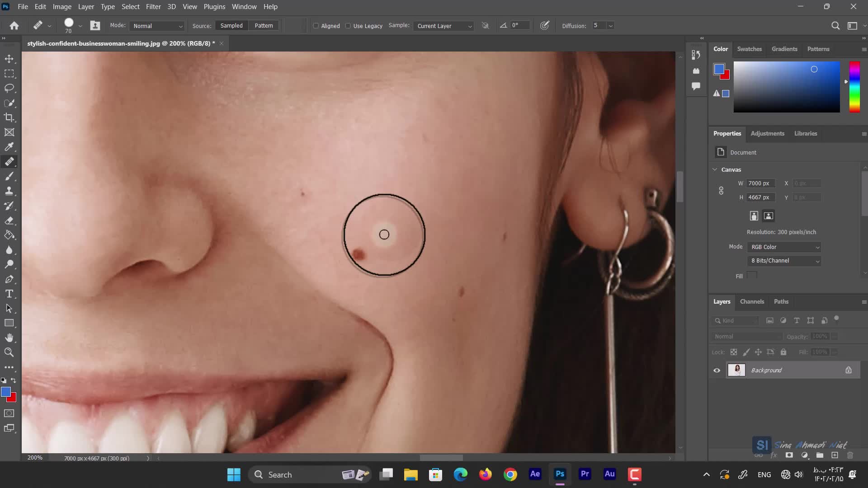Select the Move tool
Screen dimensions: 868x488
click(9, 59)
